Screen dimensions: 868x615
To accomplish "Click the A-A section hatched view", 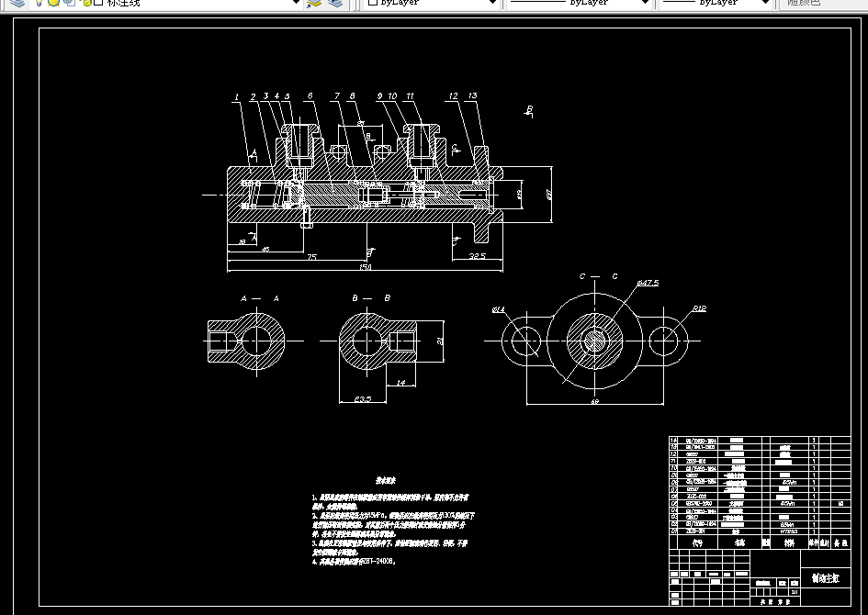I will tap(246, 341).
